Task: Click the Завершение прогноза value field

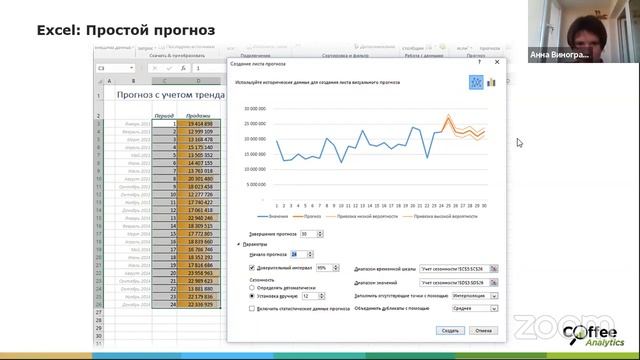Action: pyautogui.click(x=309, y=234)
